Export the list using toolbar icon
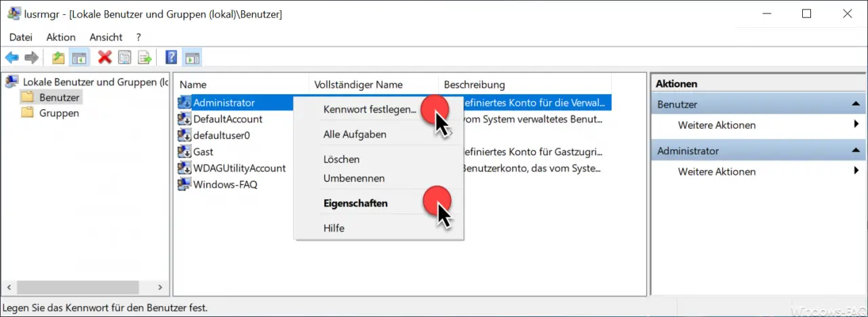868x317 pixels. click(x=145, y=58)
